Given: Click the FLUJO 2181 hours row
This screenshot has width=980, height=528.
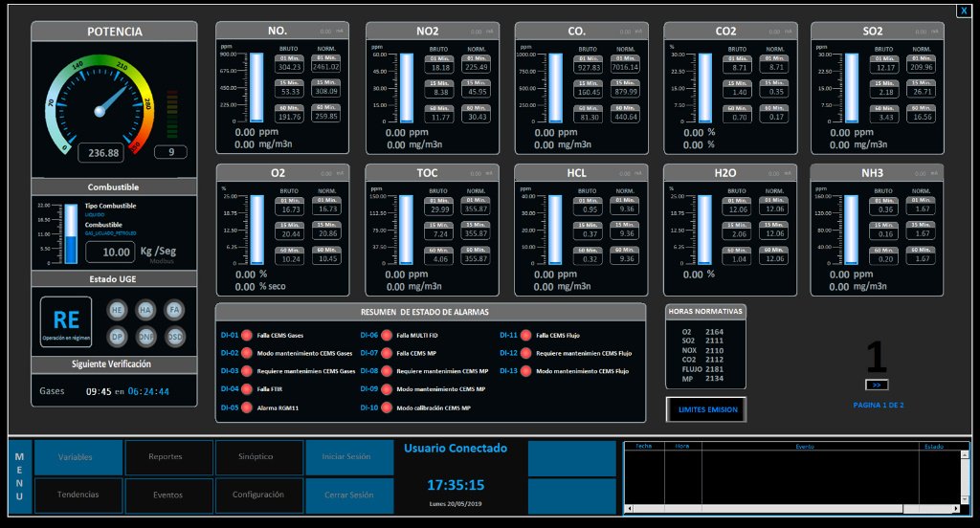Looking at the screenshot, I should [702, 368].
